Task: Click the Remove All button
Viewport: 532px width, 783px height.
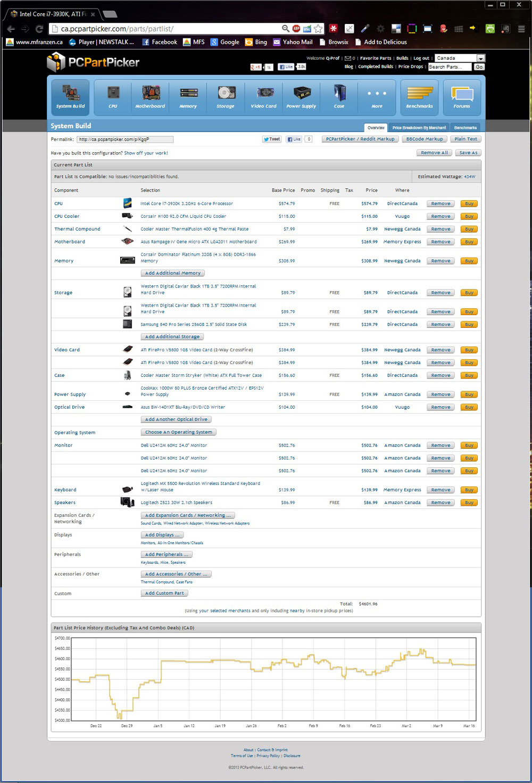Action: 434,153
